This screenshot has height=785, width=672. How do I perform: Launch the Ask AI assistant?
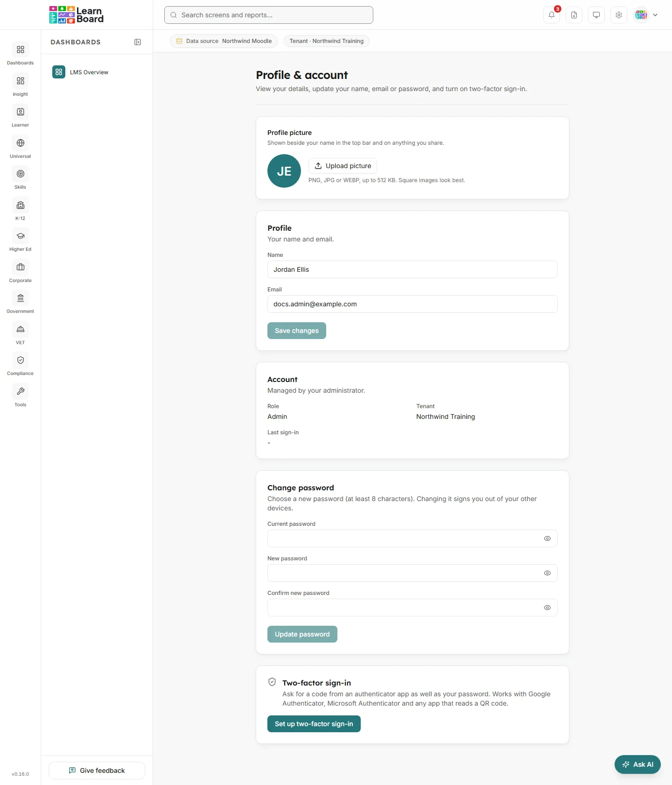637,764
